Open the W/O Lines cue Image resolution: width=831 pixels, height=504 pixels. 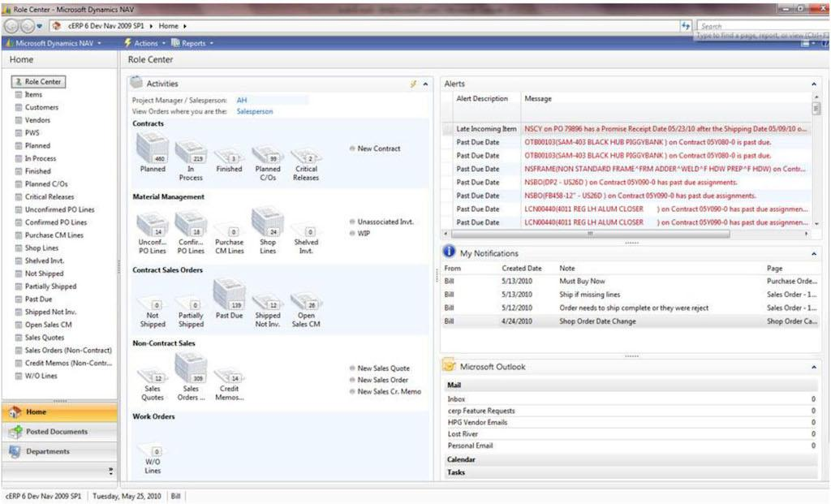(153, 459)
